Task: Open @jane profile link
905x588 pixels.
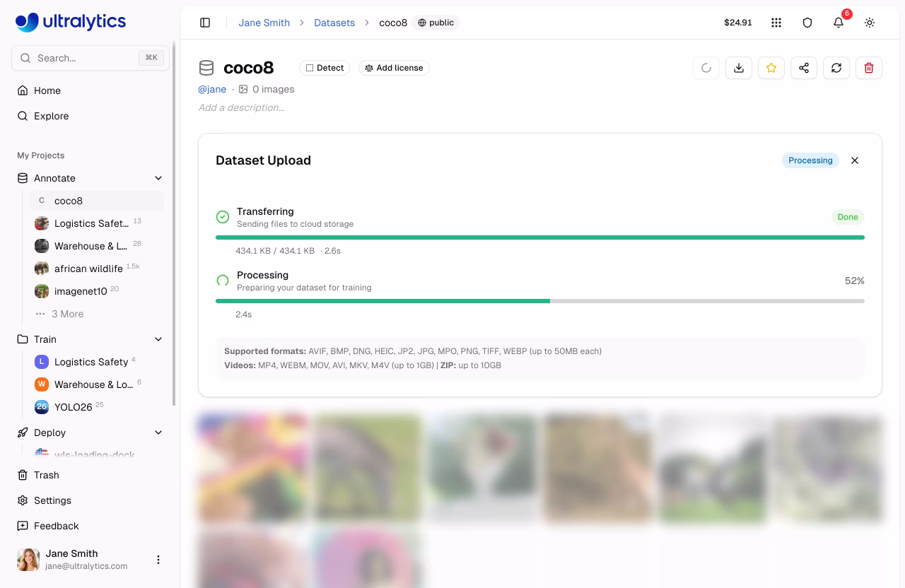Action: point(212,89)
